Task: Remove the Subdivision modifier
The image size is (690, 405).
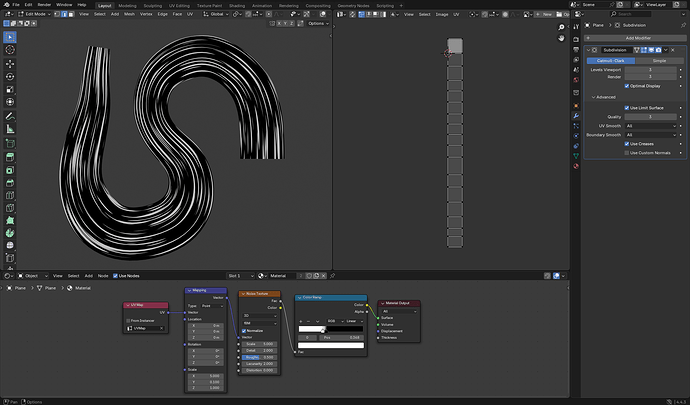Action: (673, 50)
